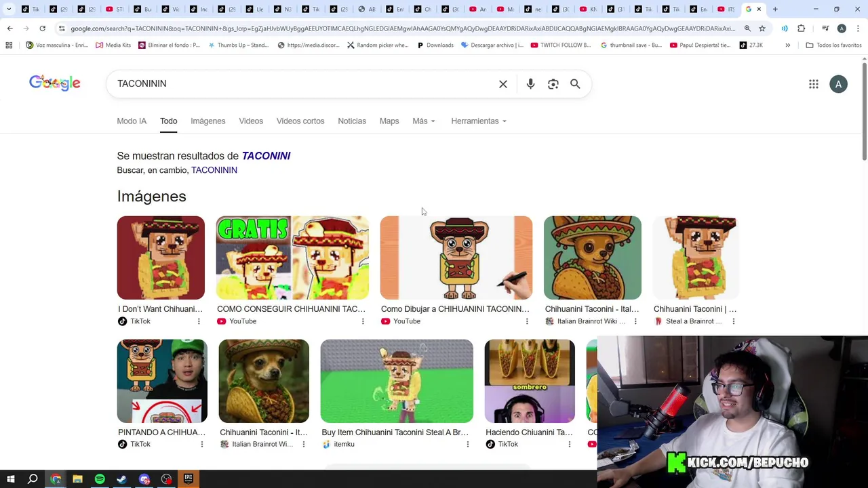Open the 'GRATIS' YouTube image thumbnail
The width and height of the screenshot is (868, 488).
pos(292,258)
